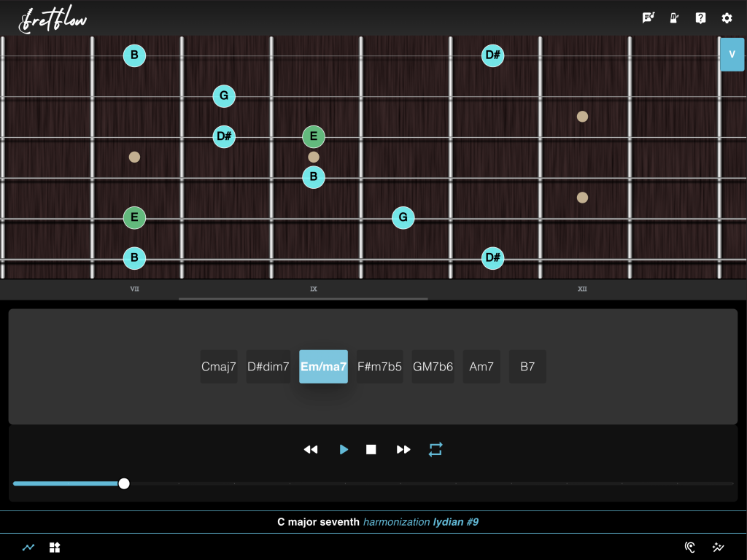Click the B note on the fourth string
The height and width of the screenshot is (560, 747).
pos(314,177)
